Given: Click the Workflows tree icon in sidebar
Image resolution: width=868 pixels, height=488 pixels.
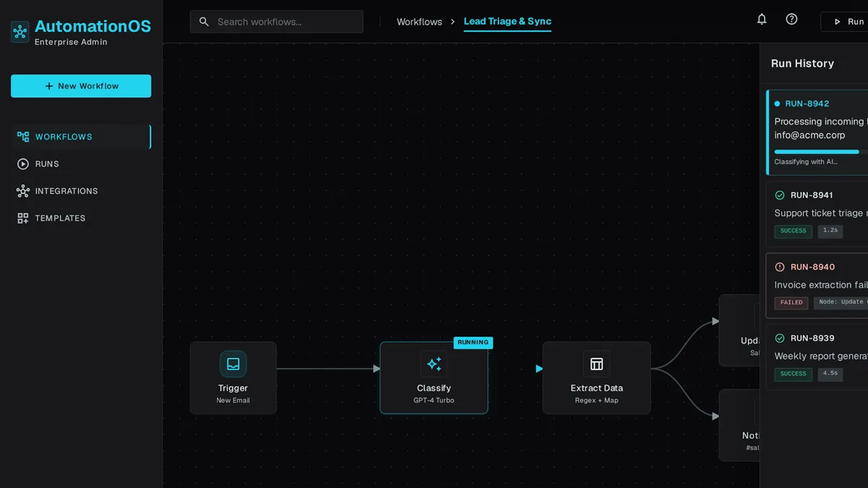Looking at the screenshot, I should click(23, 137).
